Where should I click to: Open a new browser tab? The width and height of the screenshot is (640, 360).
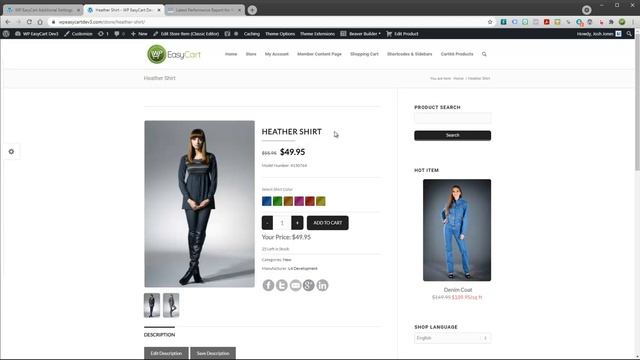click(x=252, y=10)
